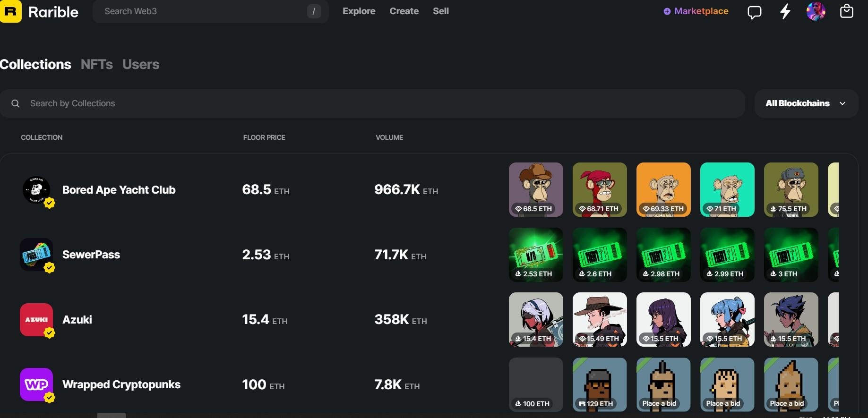868x418 pixels.
Task: Click the 100 ETH floor price value
Action: click(x=263, y=385)
